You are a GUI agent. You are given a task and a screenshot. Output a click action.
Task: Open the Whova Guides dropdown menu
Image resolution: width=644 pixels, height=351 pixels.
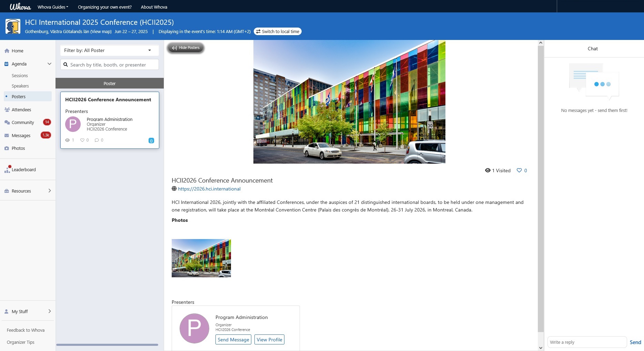(x=53, y=7)
